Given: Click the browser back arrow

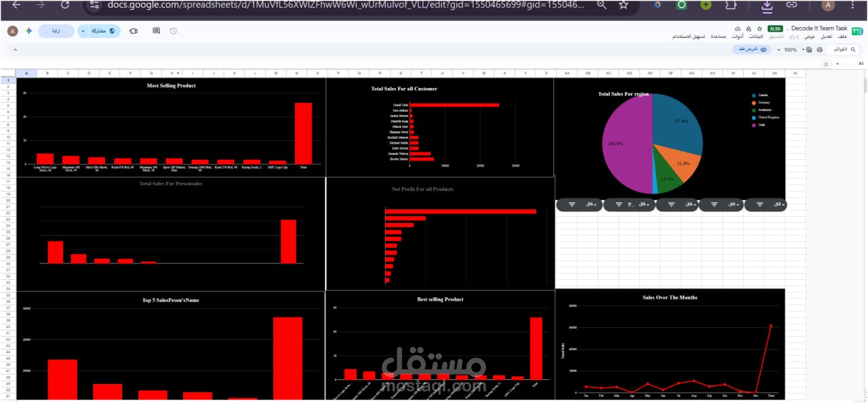Looking at the screenshot, I should pyautogui.click(x=16, y=5).
